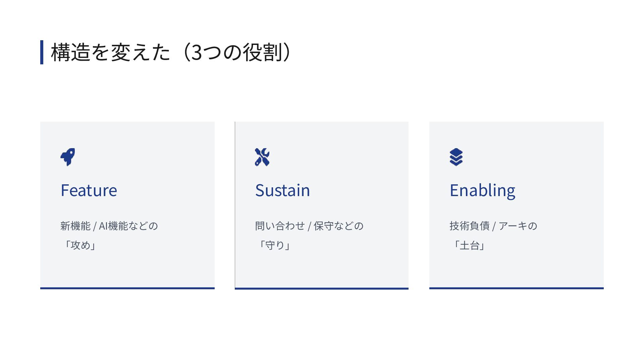Click the rocket icon in the Feature card

pos(68,157)
